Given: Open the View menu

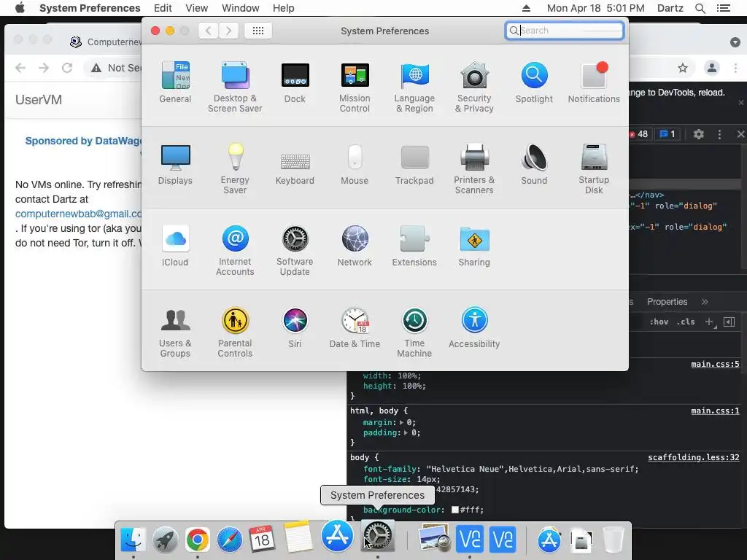Looking at the screenshot, I should click(197, 8).
